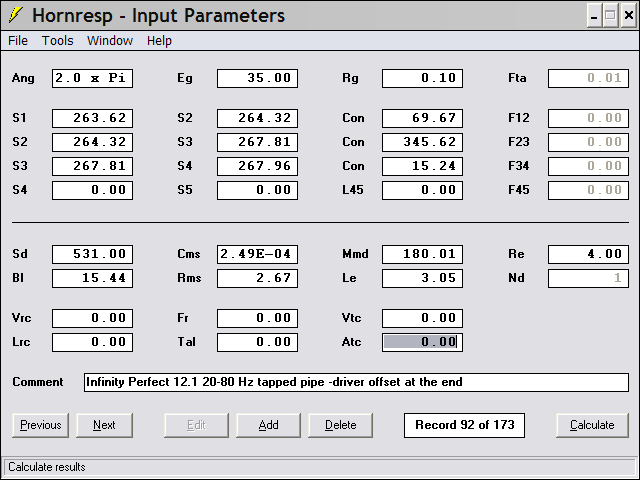Click the Comment text box
The width and height of the screenshot is (640, 480).
pos(356,382)
